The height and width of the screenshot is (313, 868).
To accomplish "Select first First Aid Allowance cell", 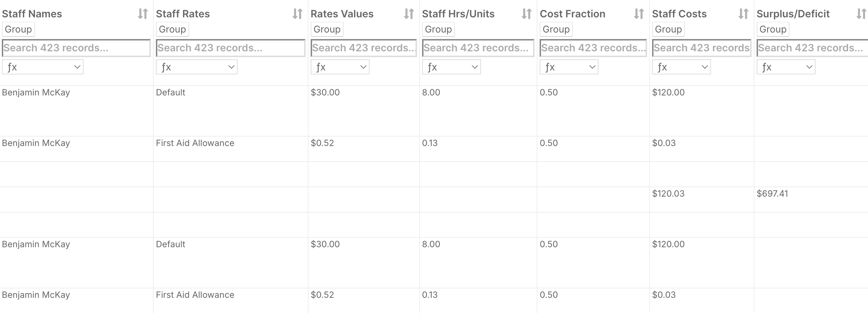I will [x=195, y=143].
